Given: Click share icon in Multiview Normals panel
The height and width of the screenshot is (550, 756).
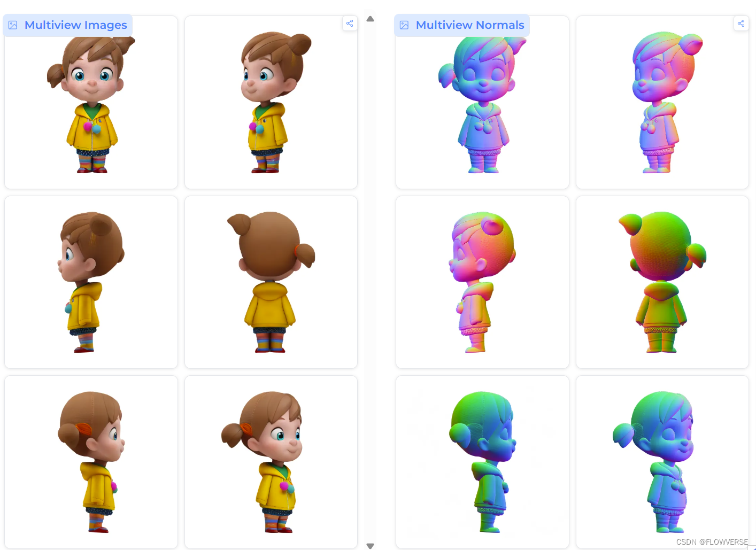Looking at the screenshot, I should click(741, 24).
